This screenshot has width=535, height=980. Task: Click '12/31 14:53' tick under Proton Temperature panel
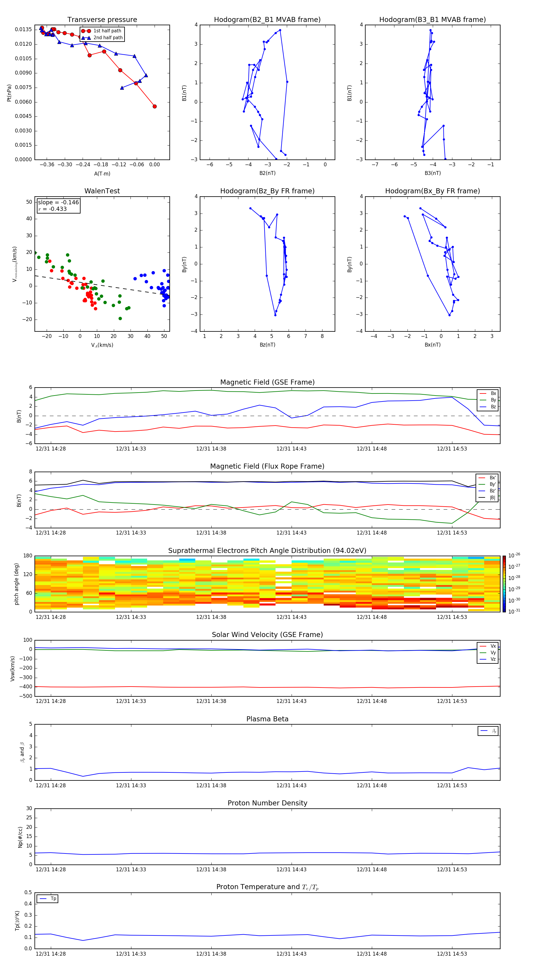452,954
